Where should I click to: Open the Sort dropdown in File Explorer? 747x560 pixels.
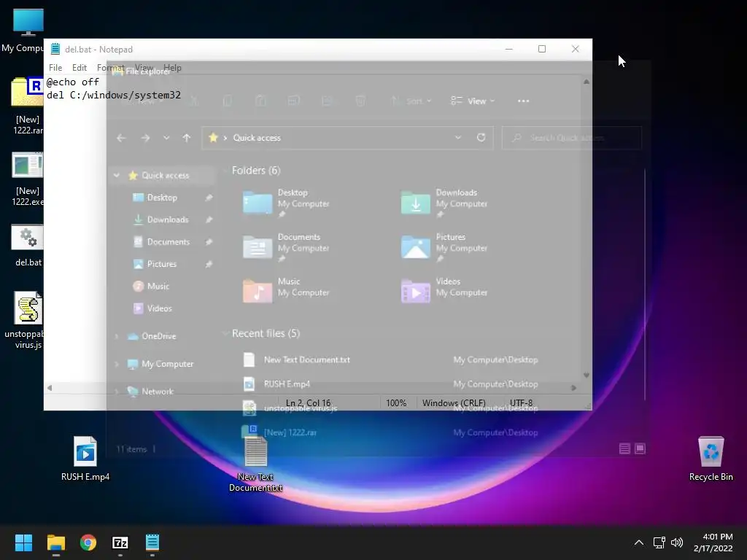[x=411, y=101]
